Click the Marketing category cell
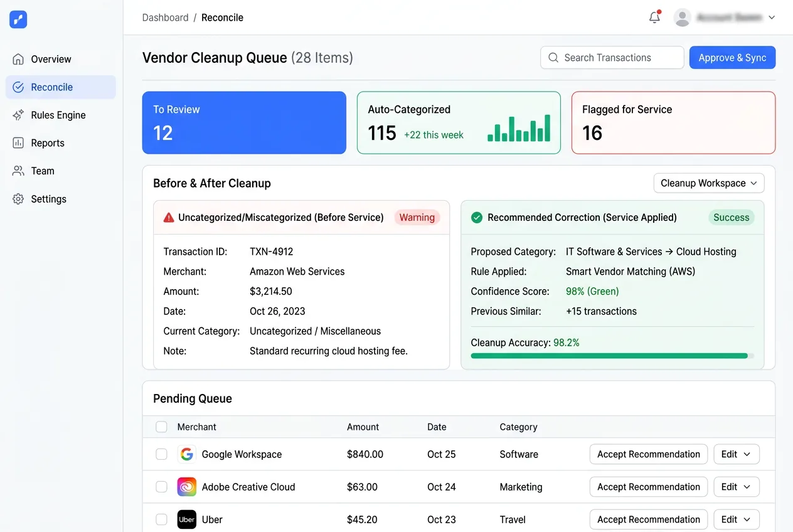 click(x=521, y=487)
